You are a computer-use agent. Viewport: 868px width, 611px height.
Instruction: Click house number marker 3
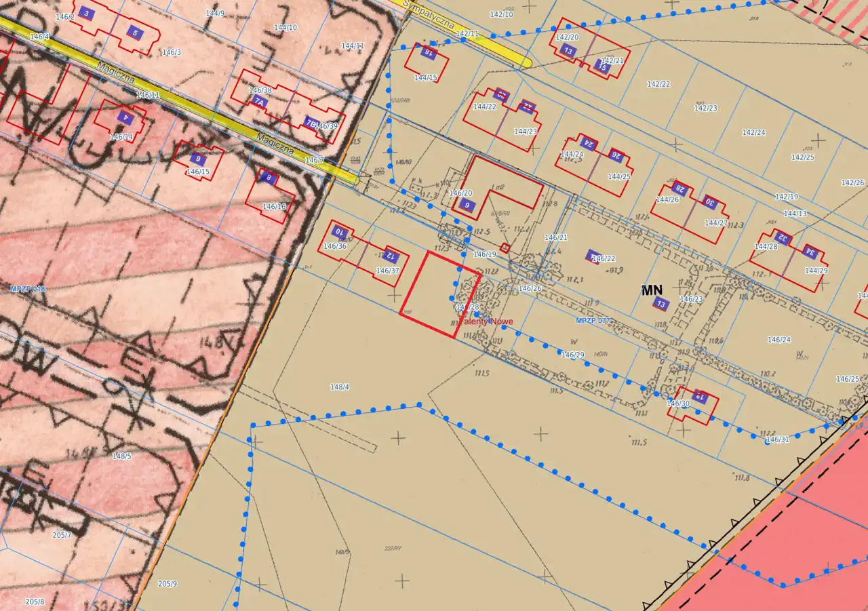tap(85, 13)
